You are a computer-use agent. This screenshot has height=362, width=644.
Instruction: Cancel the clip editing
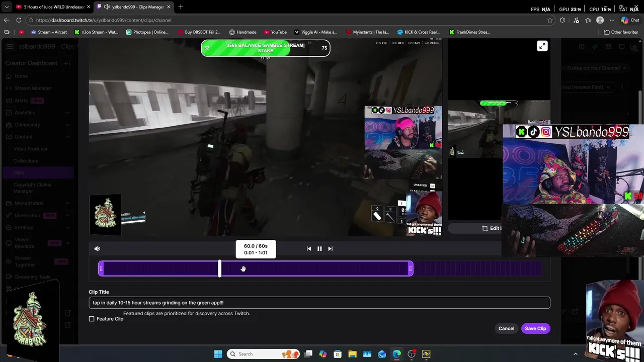point(506,328)
